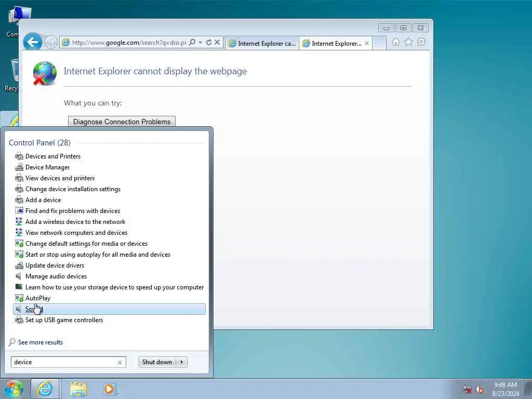The height and width of the screenshot is (399, 532).
Task: Click the greyed forward arrow button
Action: (x=51, y=43)
